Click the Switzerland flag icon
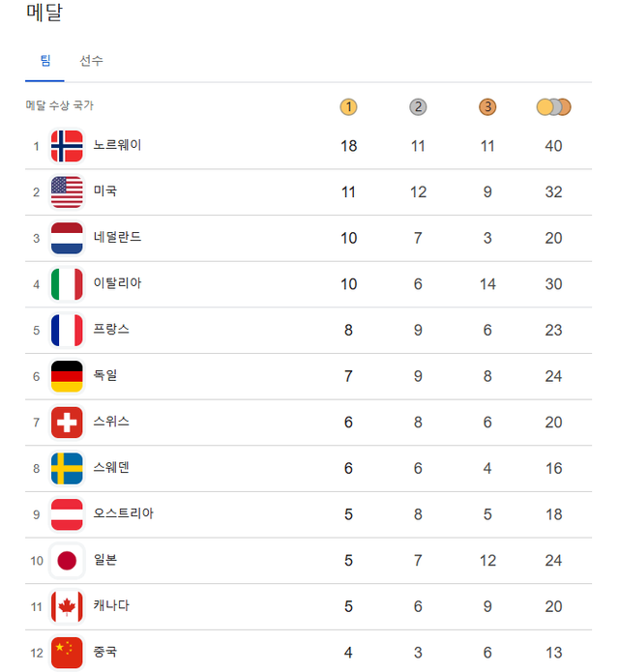Viewport: 619px width, 672px height. pyautogui.click(x=67, y=423)
